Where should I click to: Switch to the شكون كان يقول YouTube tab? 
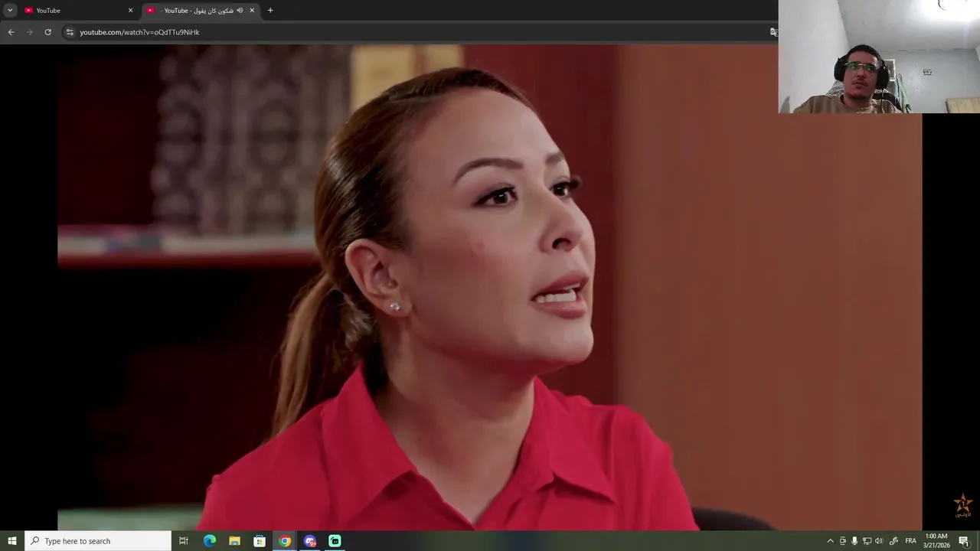(202, 11)
